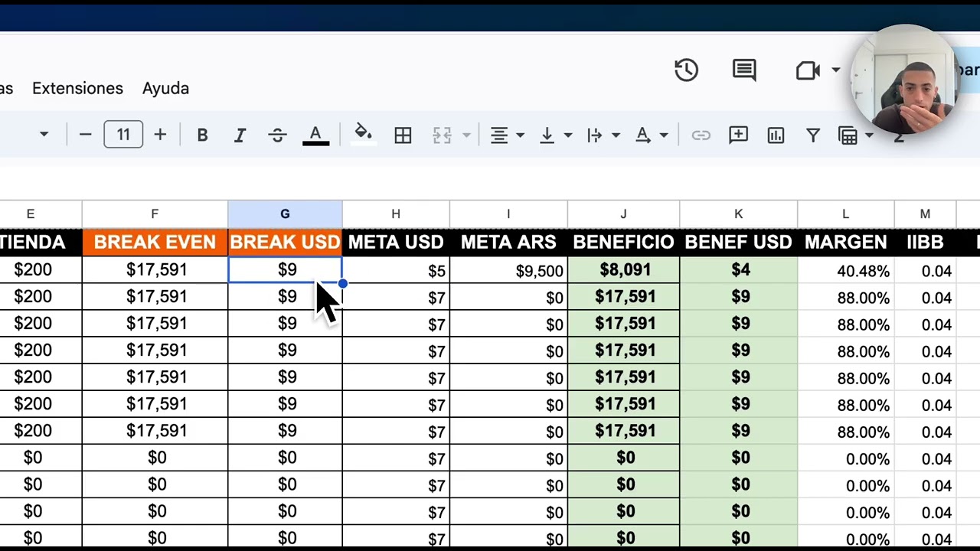Click the META USD header cell
Screen dimensions: 980x551
pyautogui.click(x=396, y=243)
